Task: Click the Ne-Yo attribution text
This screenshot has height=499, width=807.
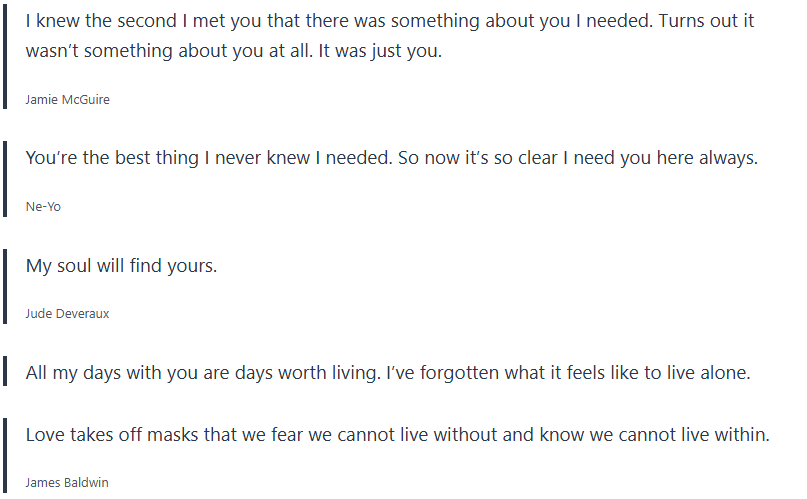Action: (43, 207)
